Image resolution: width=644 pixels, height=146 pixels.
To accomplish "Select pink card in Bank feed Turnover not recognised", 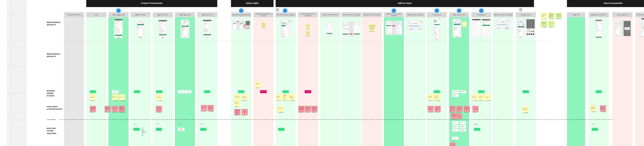I will click(x=308, y=92).
